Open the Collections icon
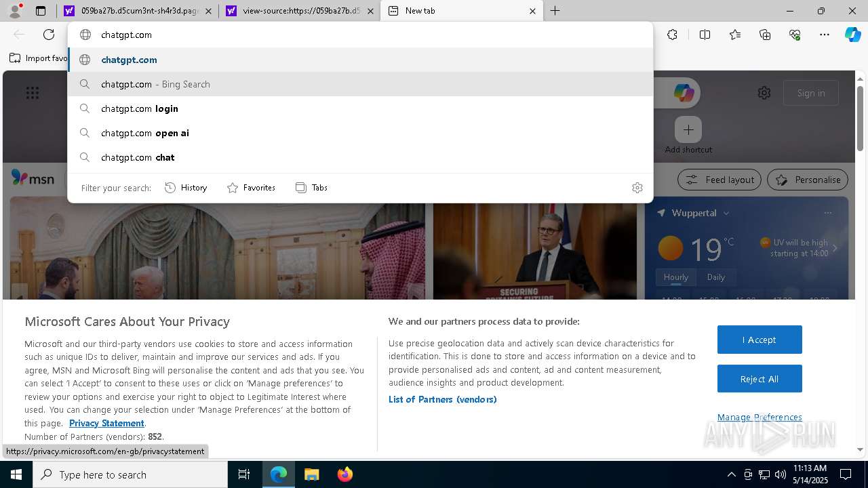The width and height of the screenshot is (868, 488). click(765, 35)
